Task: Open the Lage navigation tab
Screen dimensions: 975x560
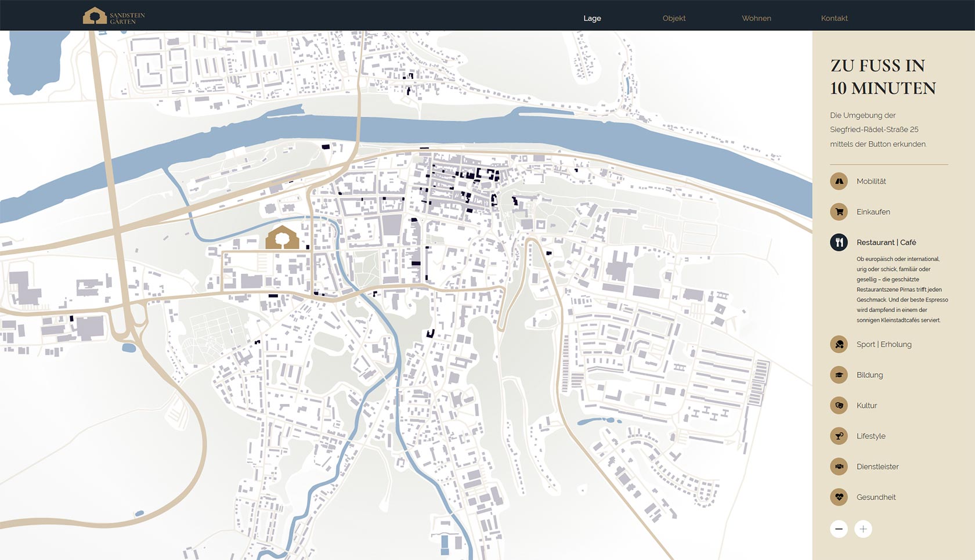Action: (x=592, y=19)
